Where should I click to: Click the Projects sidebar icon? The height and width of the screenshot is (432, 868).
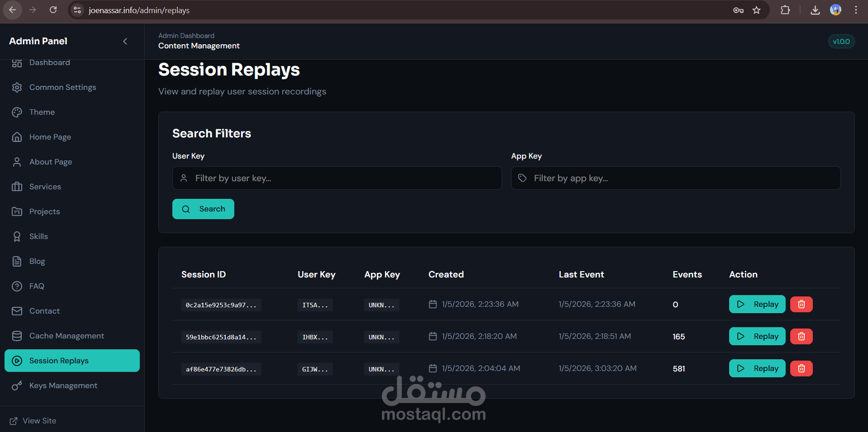17,211
